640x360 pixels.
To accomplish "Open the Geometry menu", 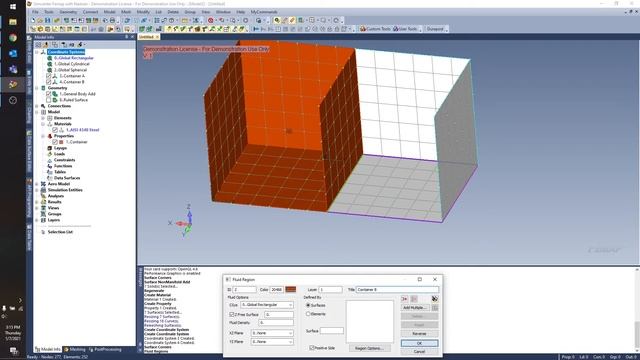I will coord(68,12).
